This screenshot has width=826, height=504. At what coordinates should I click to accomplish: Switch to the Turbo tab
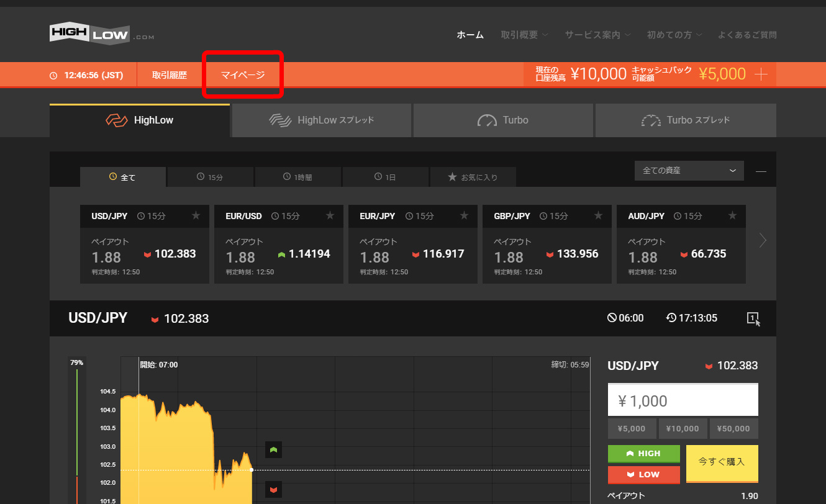(x=503, y=120)
